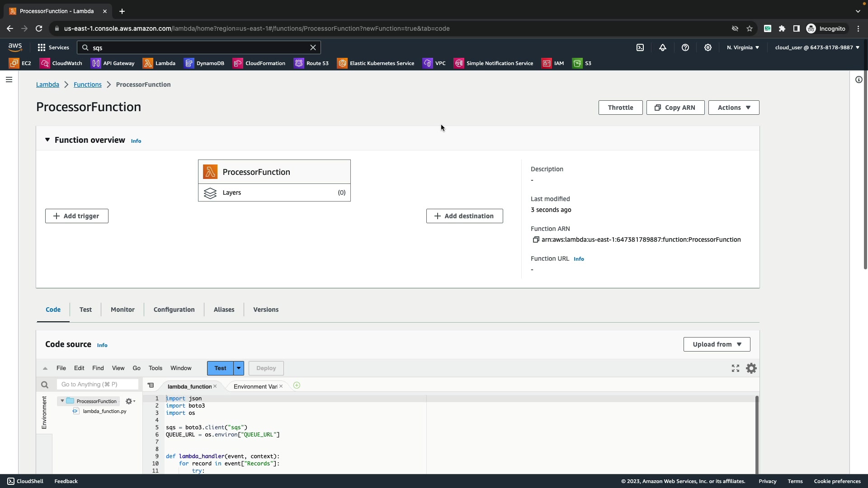Image resolution: width=868 pixels, height=488 pixels.
Task: Collapse the Function overview section
Action: [x=47, y=140]
